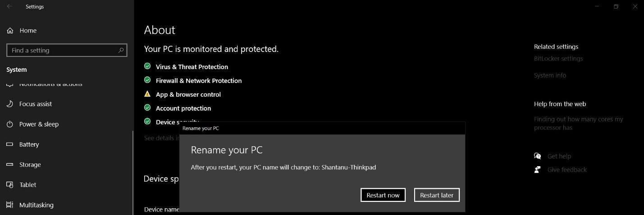This screenshot has width=644, height=215.
Task: Click the Tablet icon in sidebar
Action: (x=10, y=185)
